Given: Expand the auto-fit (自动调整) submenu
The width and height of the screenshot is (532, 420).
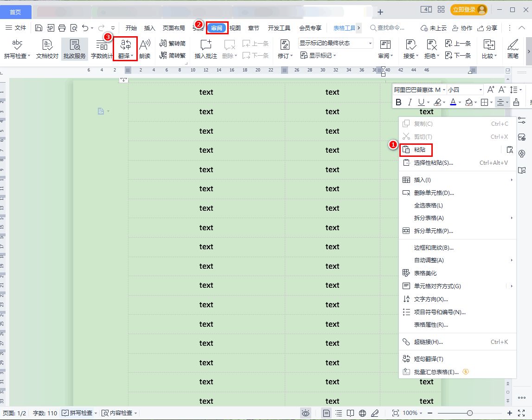Looking at the screenshot, I should [457, 260].
